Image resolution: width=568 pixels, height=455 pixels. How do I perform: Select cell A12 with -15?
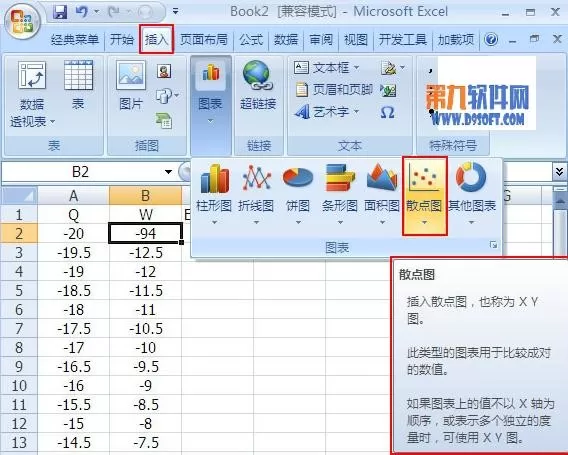[73, 423]
